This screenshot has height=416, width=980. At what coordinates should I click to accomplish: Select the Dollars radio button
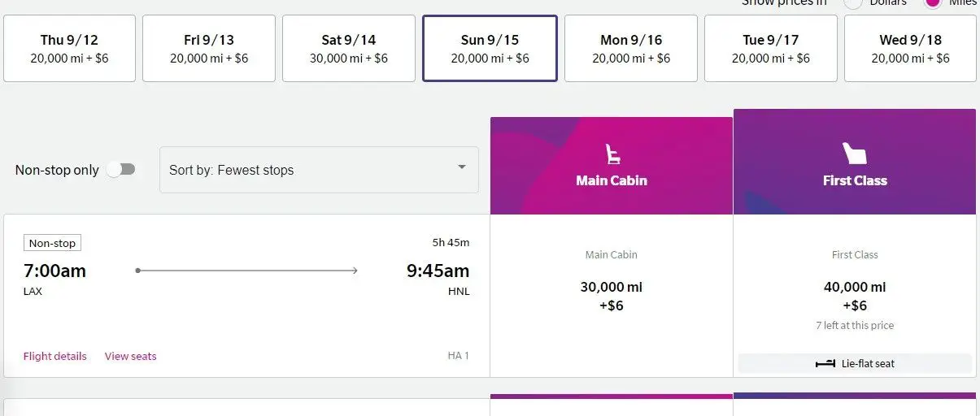point(853,3)
